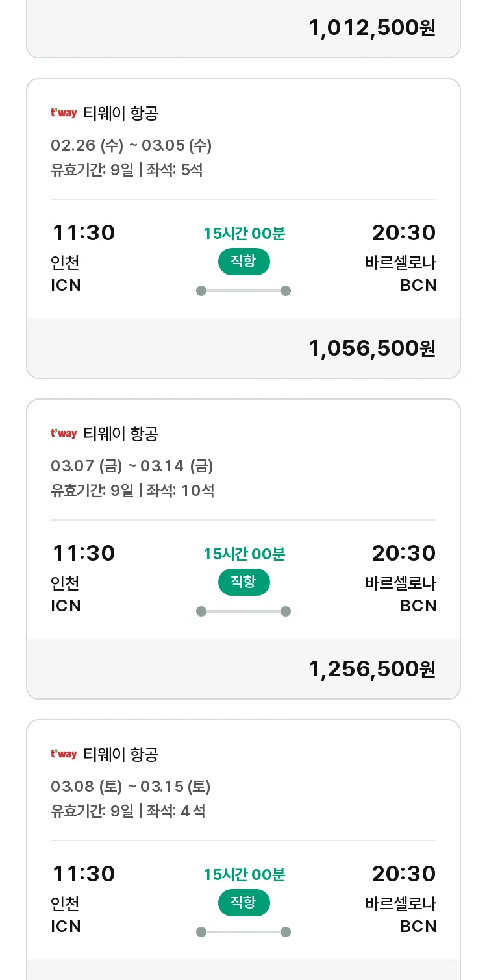Click t'way logo on 03.07 flight card

(x=64, y=434)
